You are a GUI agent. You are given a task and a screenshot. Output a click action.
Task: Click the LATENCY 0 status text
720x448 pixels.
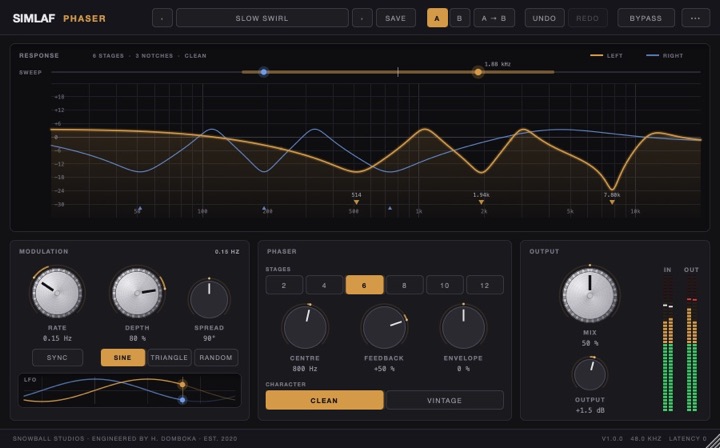pos(687,439)
